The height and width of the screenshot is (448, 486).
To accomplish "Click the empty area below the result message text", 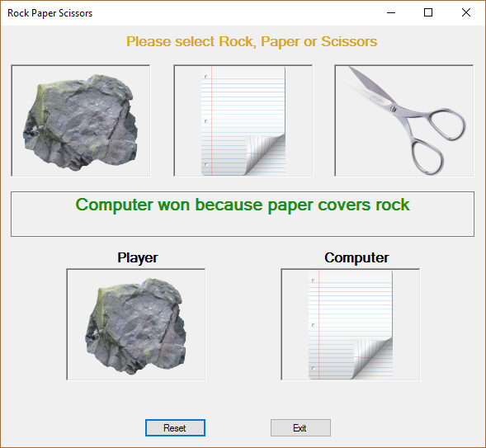I will click(x=243, y=225).
